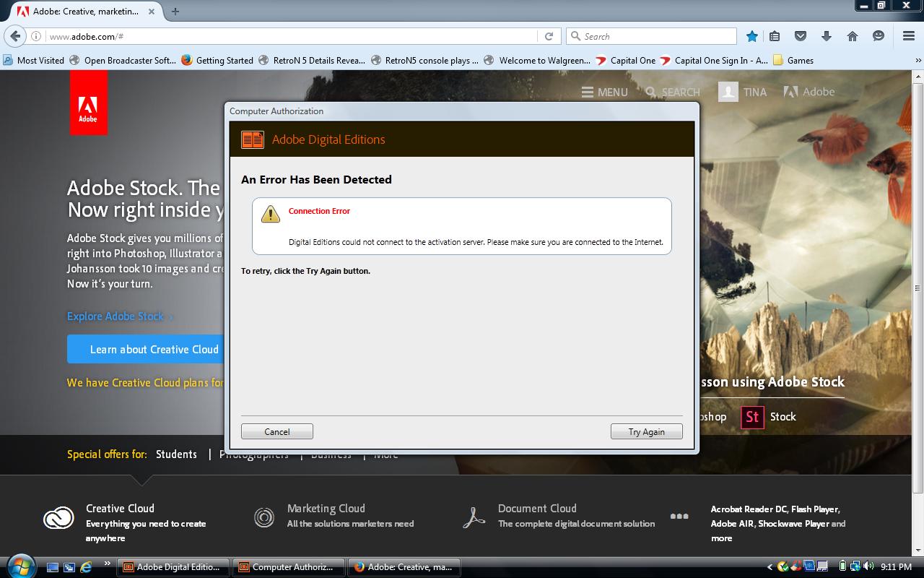Screen dimensions: 924x578
Task: Click the site information icon in the address bar
Action: pyautogui.click(x=36, y=36)
